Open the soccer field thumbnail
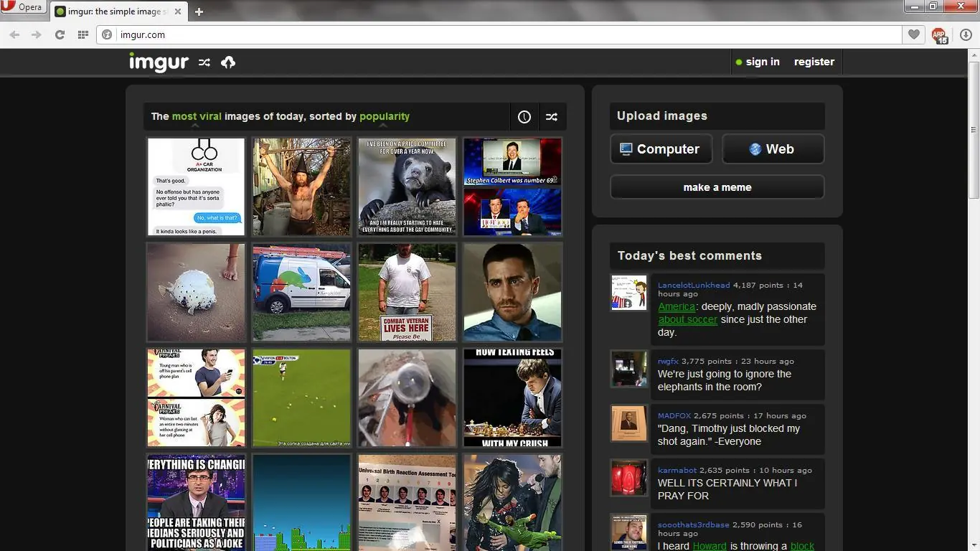This screenshot has height=551, width=980. coord(301,398)
